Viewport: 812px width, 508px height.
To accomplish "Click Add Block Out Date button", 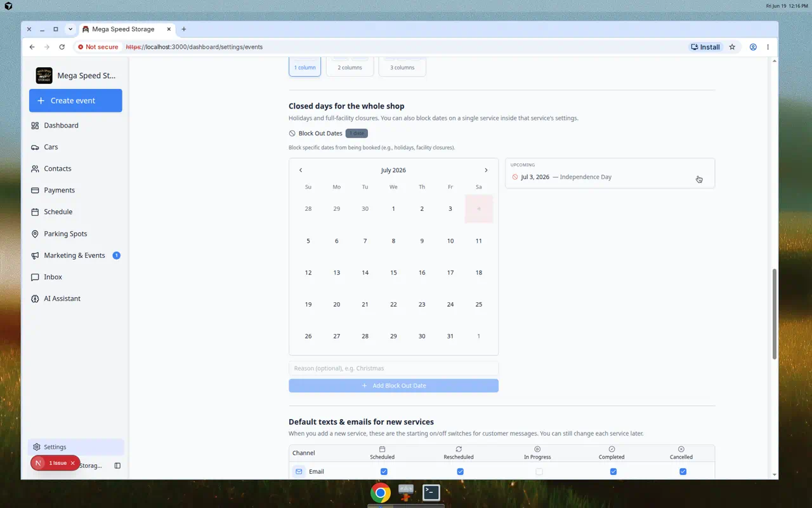I will point(393,385).
